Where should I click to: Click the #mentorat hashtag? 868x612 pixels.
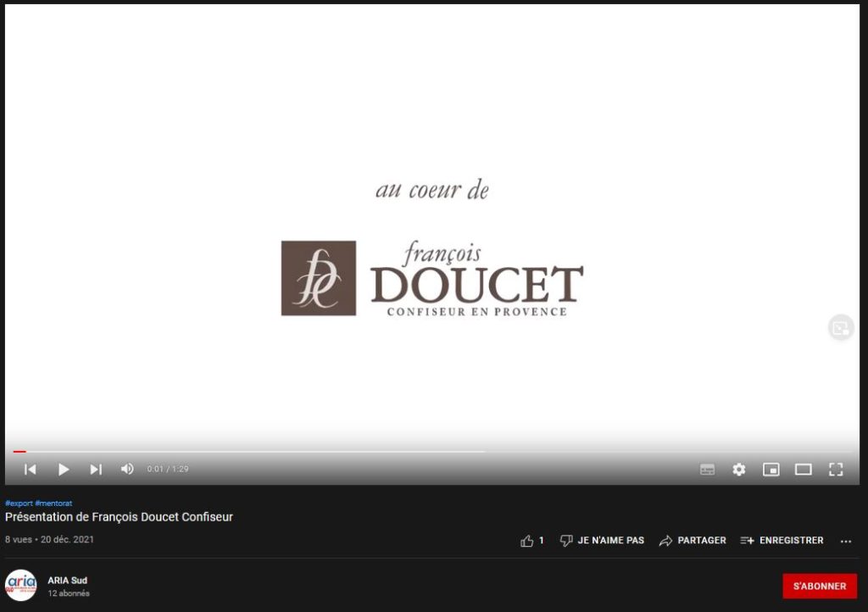pyautogui.click(x=53, y=503)
